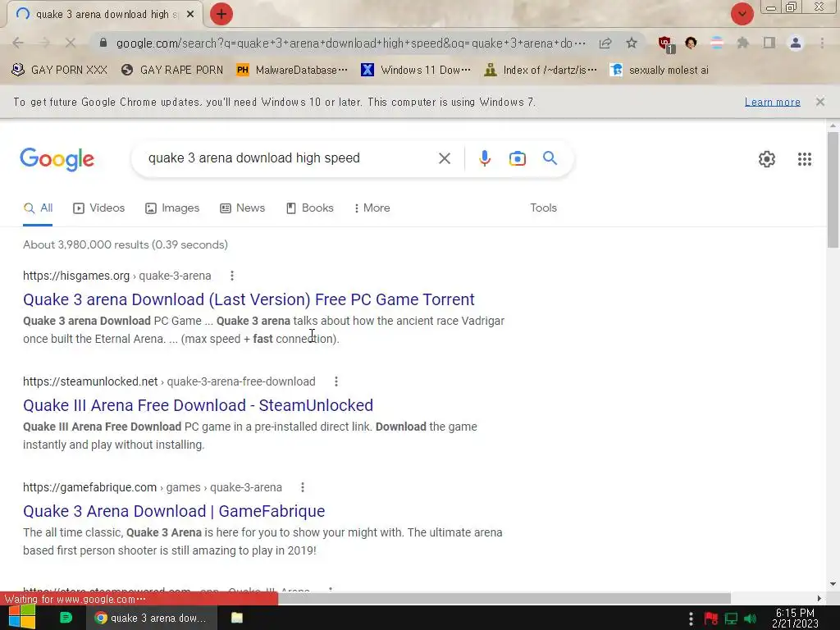Viewport: 840px width, 630px height.
Task: Open Quake 3 arena Download Free PC Game Torrent
Action: pos(249,299)
